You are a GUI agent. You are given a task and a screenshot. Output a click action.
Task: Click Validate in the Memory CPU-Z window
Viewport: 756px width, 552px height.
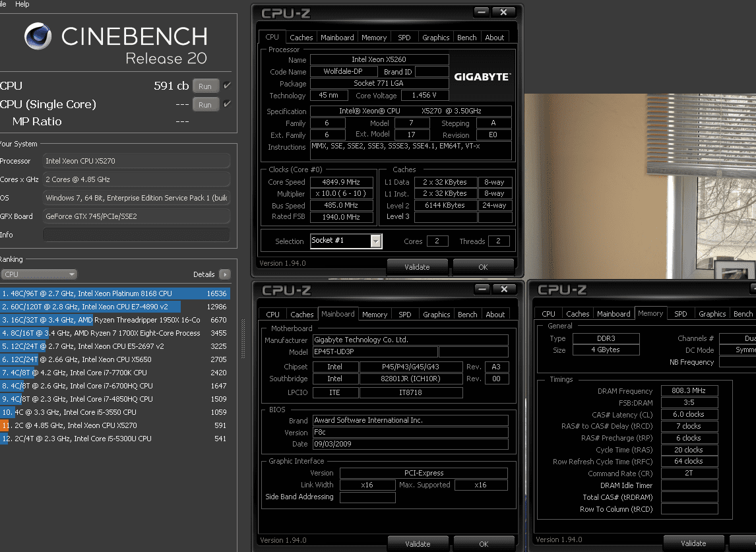pos(693,543)
